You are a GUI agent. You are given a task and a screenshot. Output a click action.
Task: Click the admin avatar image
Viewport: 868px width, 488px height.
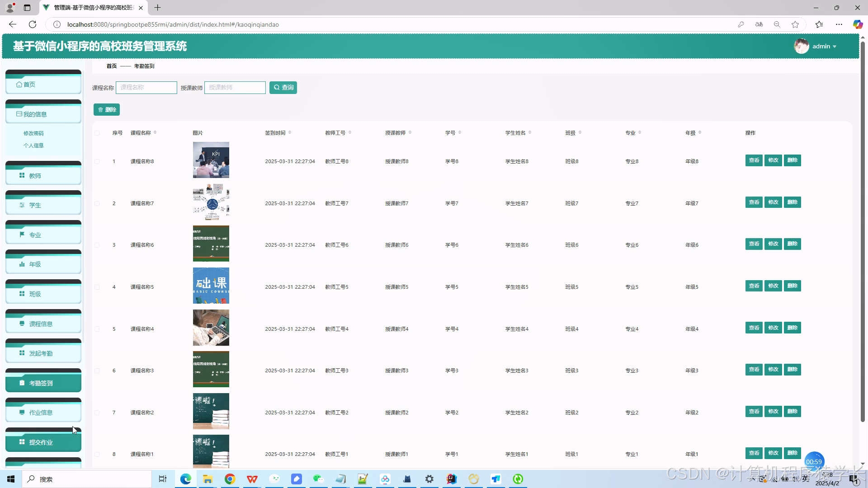[801, 46]
